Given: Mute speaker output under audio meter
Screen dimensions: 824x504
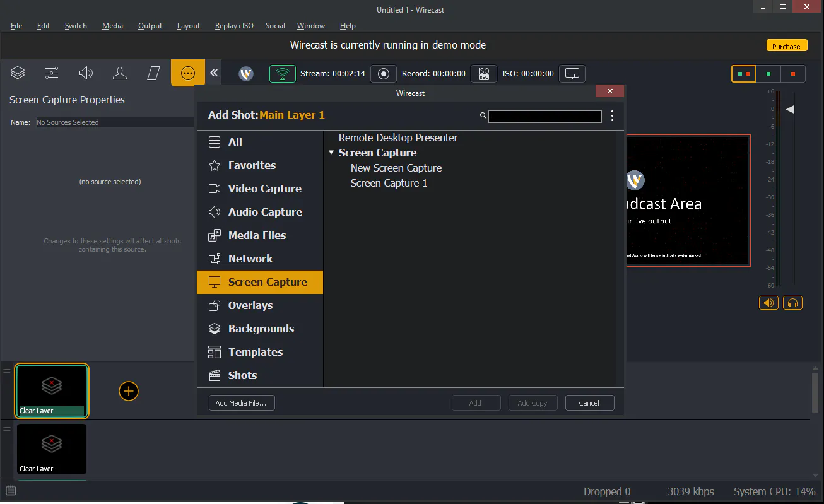Looking at the screenshot, I should [768, 303].
